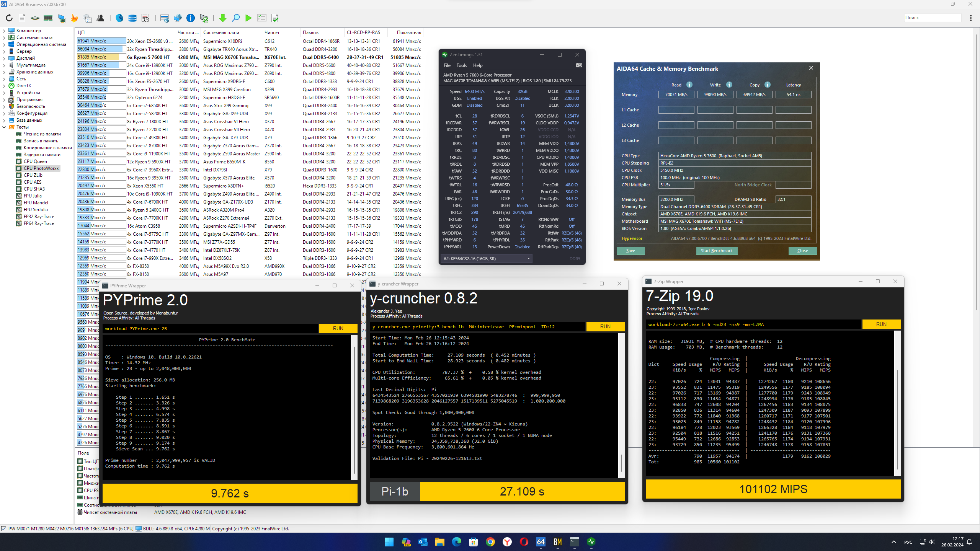Expand the Компьютер tree node
The height and width of the screenshot is (551, 980).
pyautogui.click(x=4, y=31)
